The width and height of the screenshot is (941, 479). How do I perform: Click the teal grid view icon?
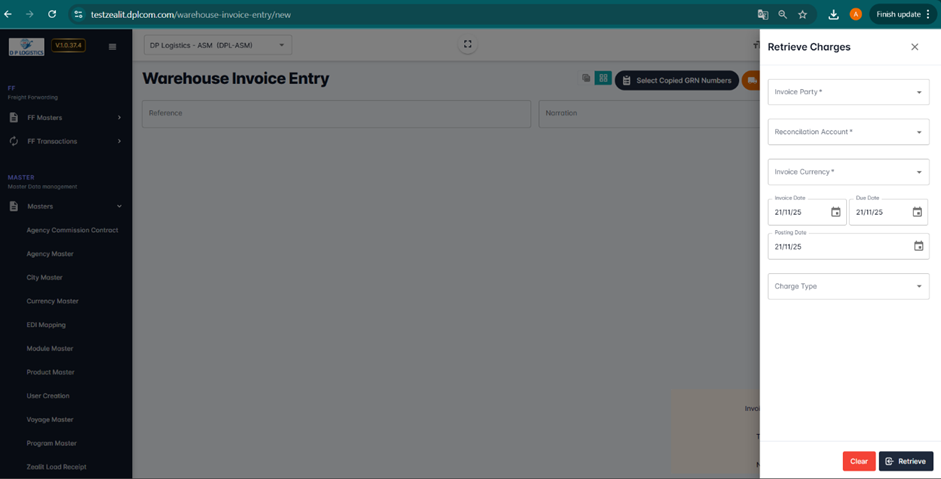click(x=603, y=78)
